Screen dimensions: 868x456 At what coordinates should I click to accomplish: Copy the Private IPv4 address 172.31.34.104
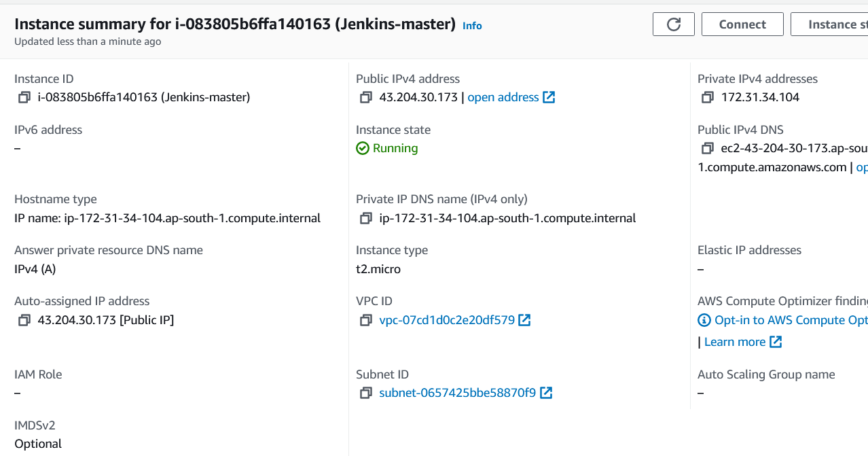708,97
